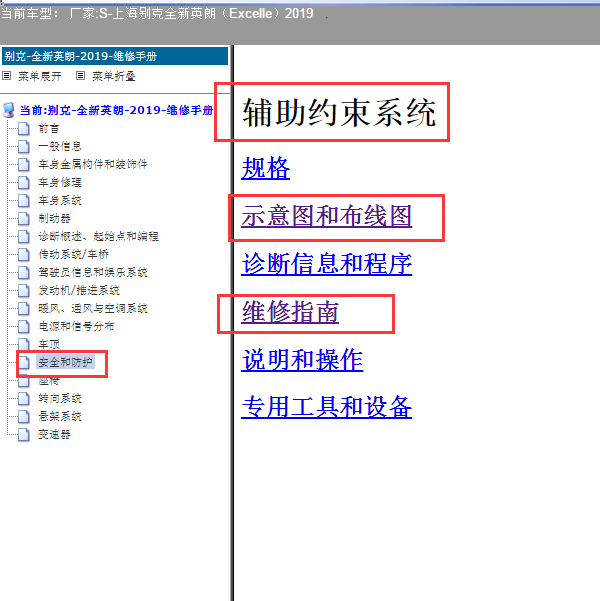The height and width of the screenshot is (601, 600).
Task: Expand all menus with 菜单展开
Action: point(39,76)
